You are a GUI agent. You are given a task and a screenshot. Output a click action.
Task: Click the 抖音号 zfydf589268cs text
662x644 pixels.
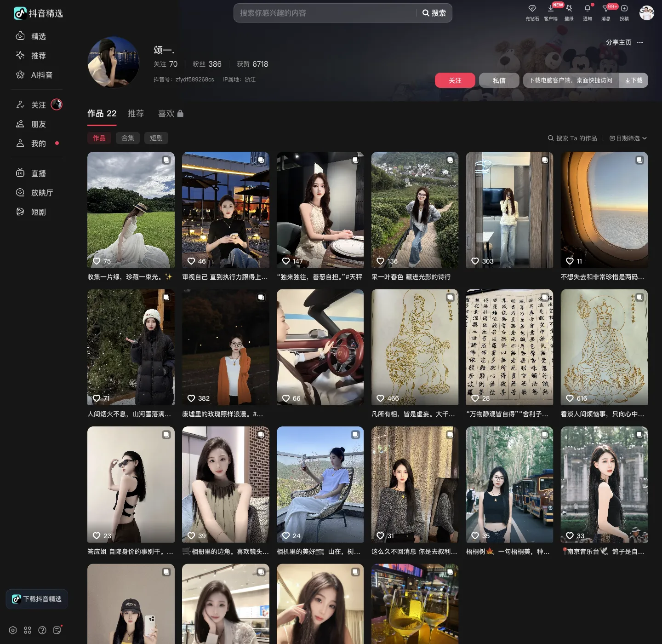pos(184,80)
